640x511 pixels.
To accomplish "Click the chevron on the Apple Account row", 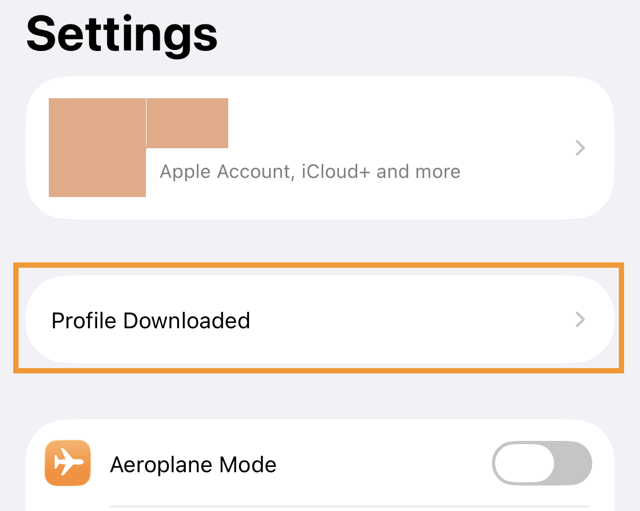I will (x=580, y=148).
